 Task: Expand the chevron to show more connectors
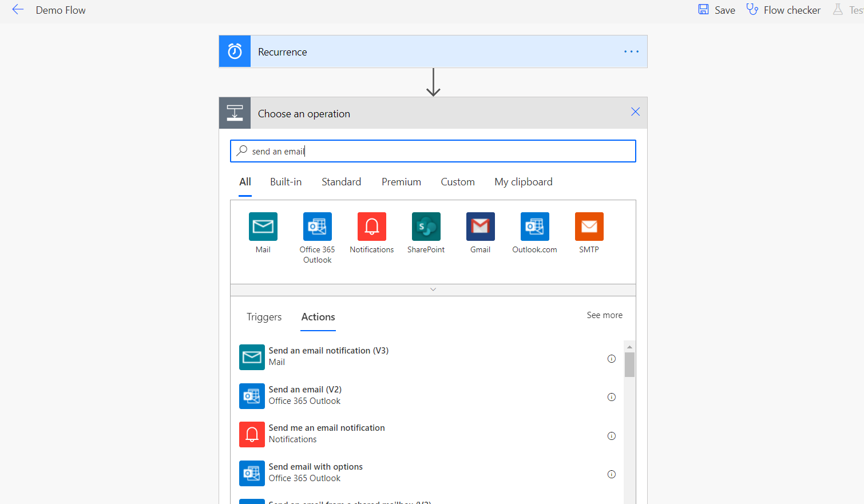tap(433, 289)
